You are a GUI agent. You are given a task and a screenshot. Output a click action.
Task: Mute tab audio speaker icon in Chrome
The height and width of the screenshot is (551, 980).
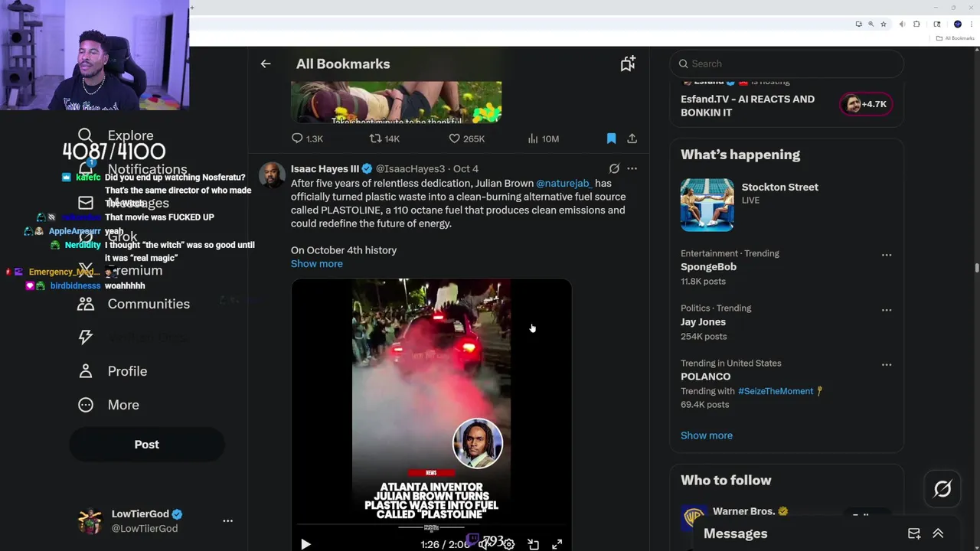(903, 24)
